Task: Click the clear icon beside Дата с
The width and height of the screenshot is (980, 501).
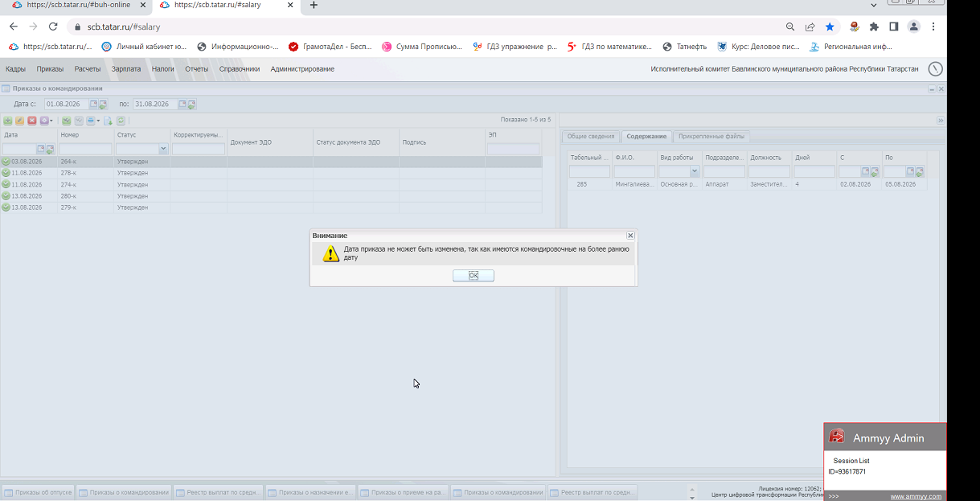Action: coord(103,105)
